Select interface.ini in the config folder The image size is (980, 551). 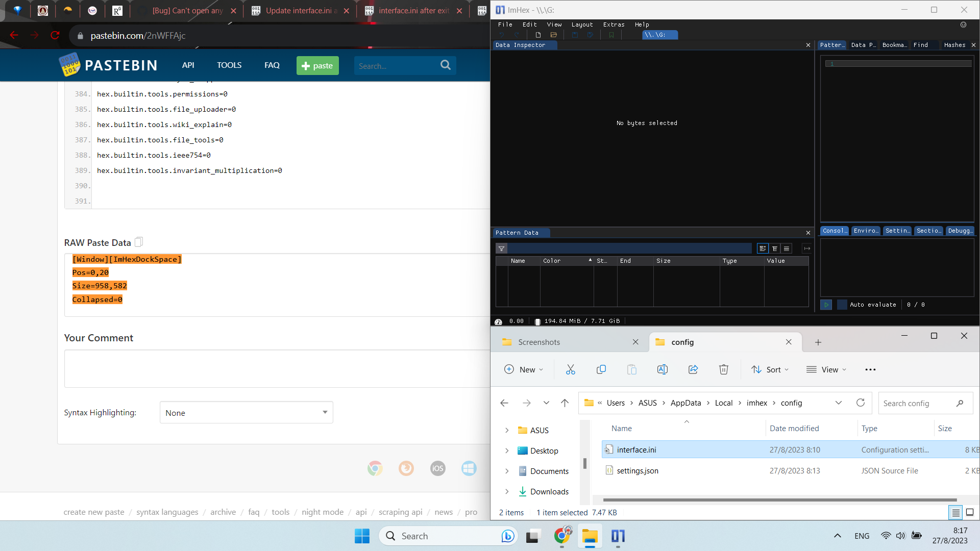[x=636, y=449]
